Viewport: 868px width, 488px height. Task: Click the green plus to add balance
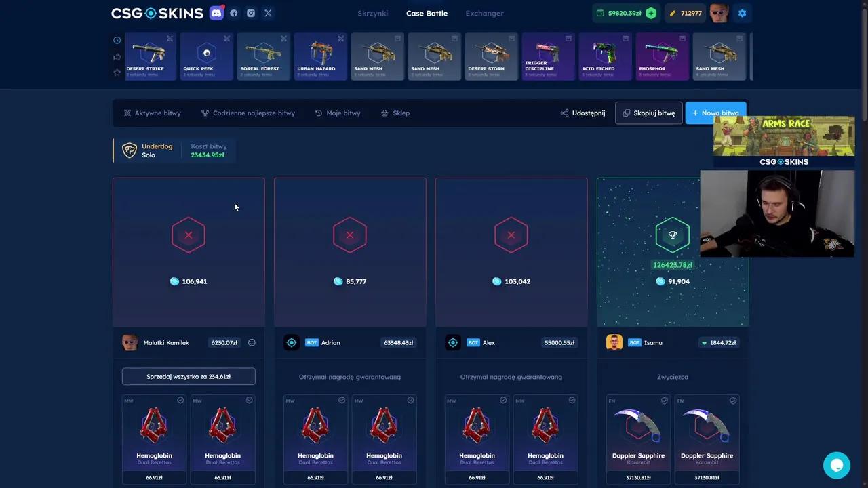click(651, 13)
